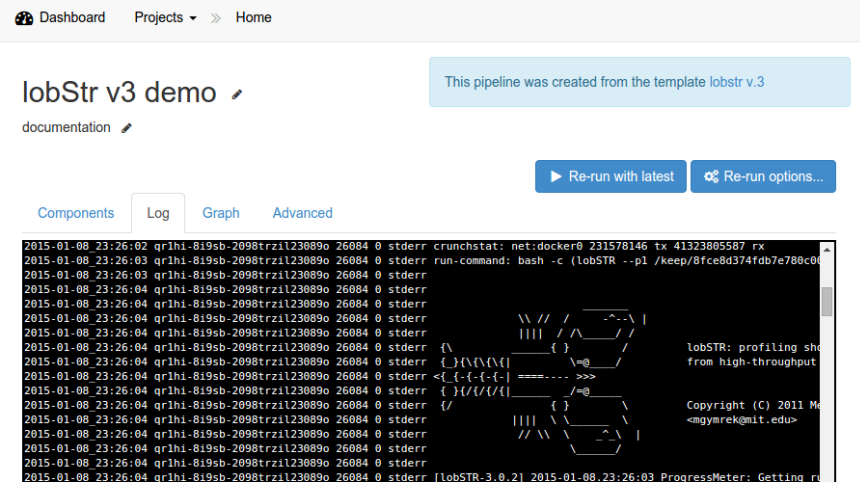Click the mgymrek@mit.edu text in the log
The height and width of the screenshot is (482, 868).
[x=742, y=419]
